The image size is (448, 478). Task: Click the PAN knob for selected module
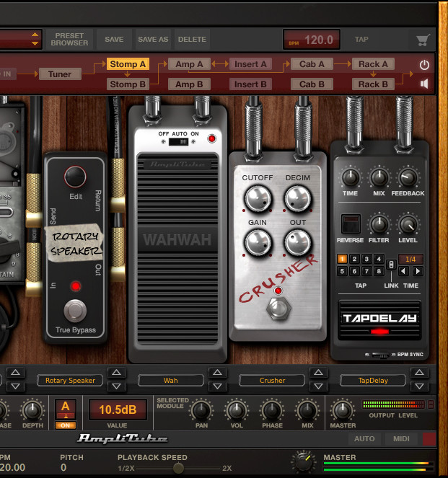(201, 410)
